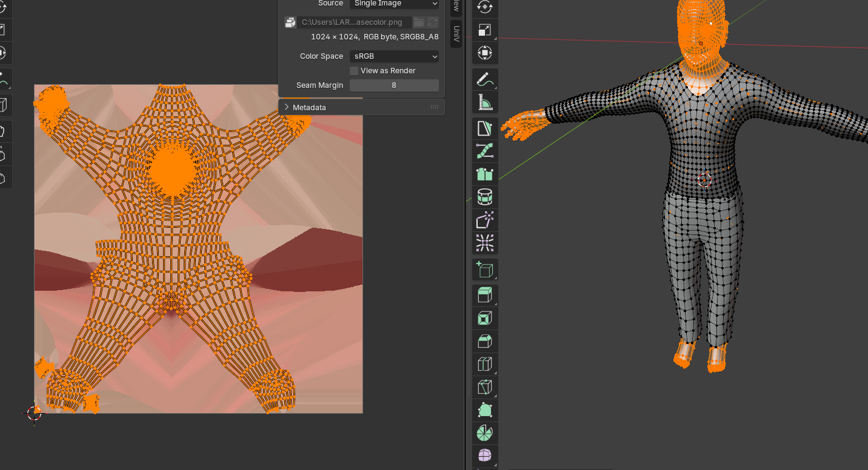Select the dotted-square-with-arrow tool icon

pos(485,220)
